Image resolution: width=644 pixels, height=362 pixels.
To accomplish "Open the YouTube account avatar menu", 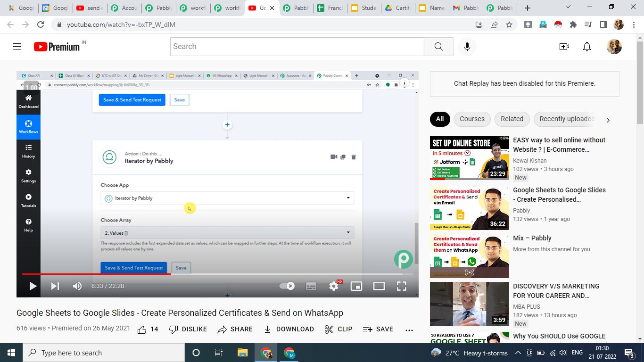I will pyautogui.click(x=614, y=47).
